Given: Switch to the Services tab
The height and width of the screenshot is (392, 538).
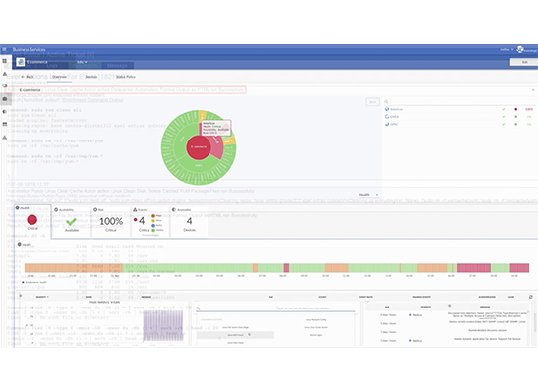Looking at the screenshot, I should click(91, 77).
